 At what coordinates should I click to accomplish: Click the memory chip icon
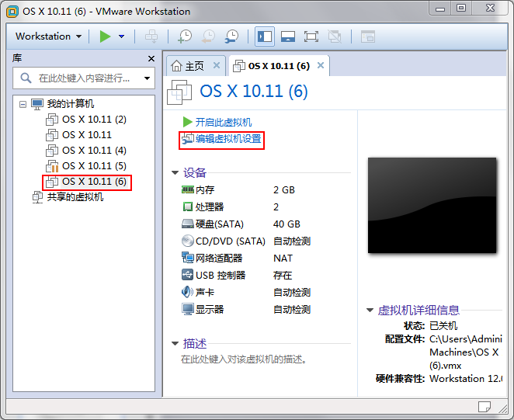[x=188, y=189]
